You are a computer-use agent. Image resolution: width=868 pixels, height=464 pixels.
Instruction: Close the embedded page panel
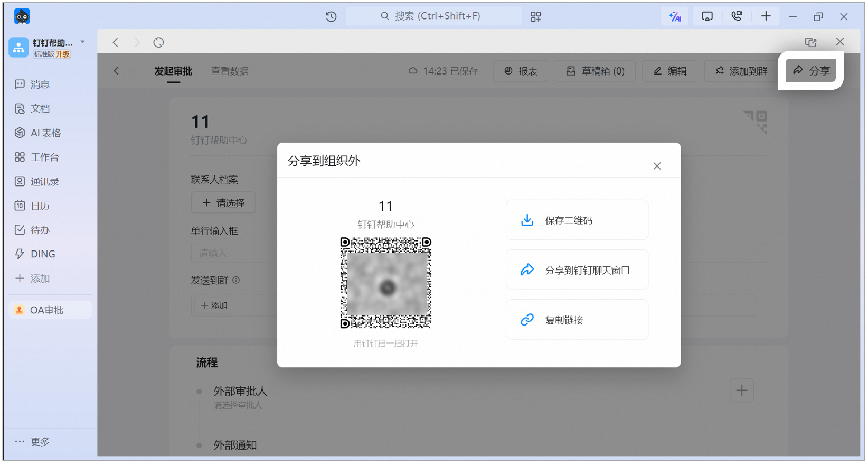[x=840, y=42]
